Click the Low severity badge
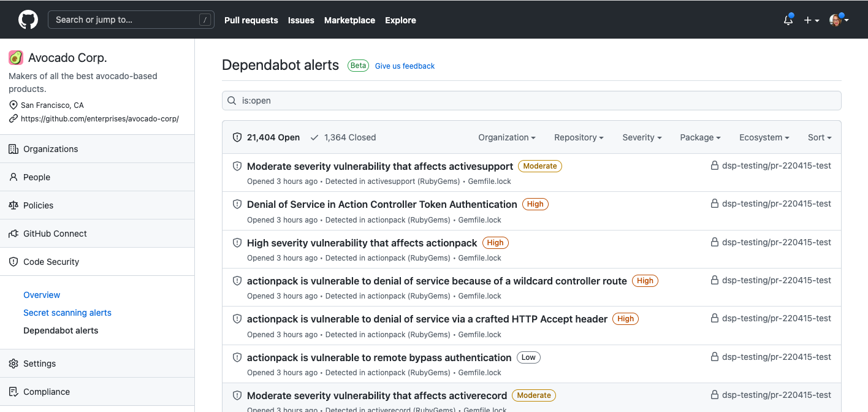Screen dimensions: 868x412 pos(528,357)
